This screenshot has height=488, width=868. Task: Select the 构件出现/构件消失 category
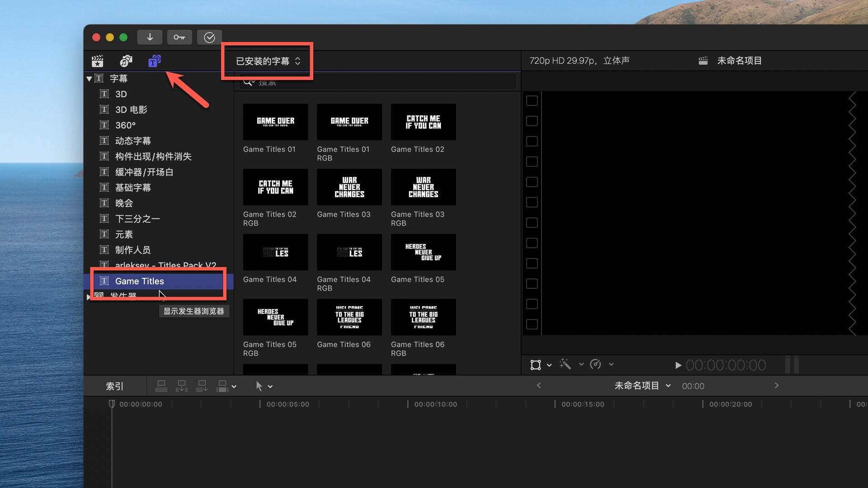153,156
